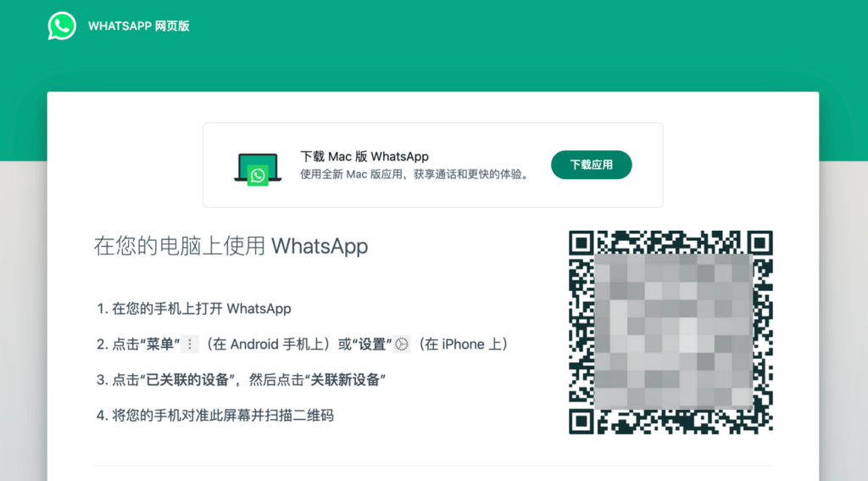Click the bold 设置 text in step 2
Screen dimensions: 868x481
372,344
